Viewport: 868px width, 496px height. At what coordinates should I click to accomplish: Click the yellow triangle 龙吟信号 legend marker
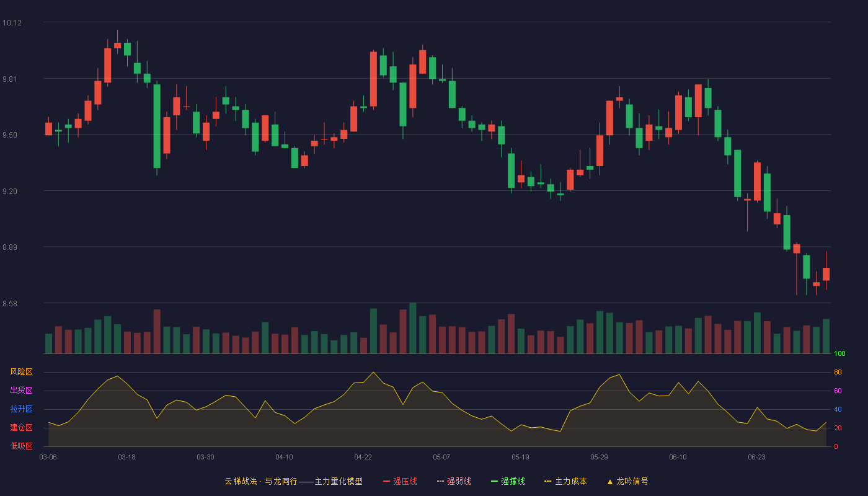click(609, 482)
